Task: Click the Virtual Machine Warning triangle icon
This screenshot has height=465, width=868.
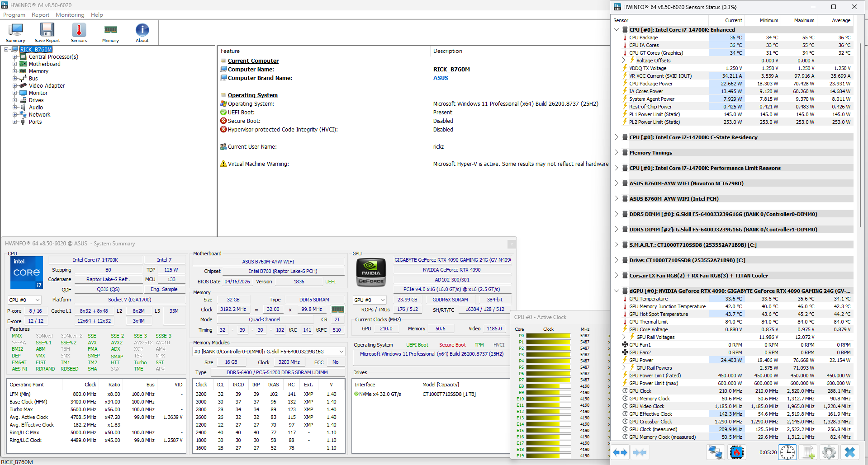Action: click(x=223, y=164)
